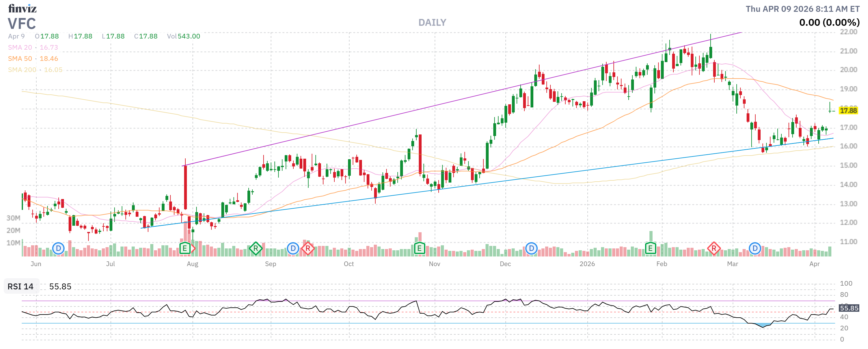This screenshot has width=868, height=349.
Task: Click the SMA 20 legend label
Action: point(20,48)
